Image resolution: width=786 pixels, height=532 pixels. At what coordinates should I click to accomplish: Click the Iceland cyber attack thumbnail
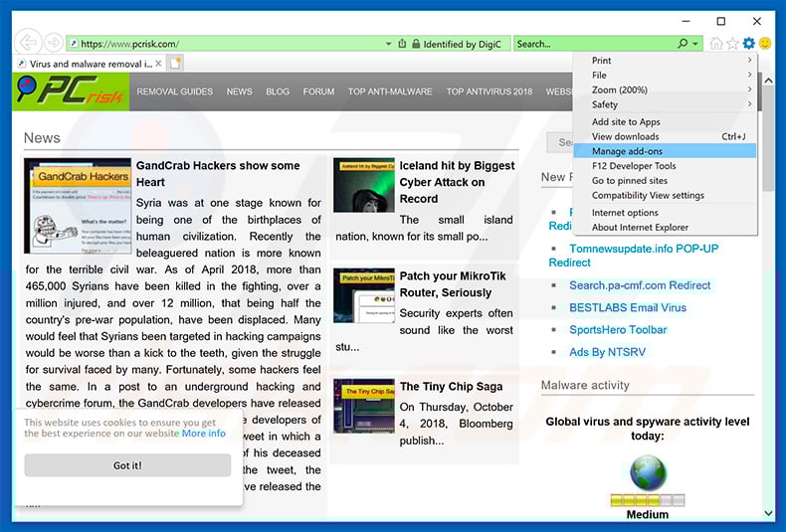(x=364, y=185)
